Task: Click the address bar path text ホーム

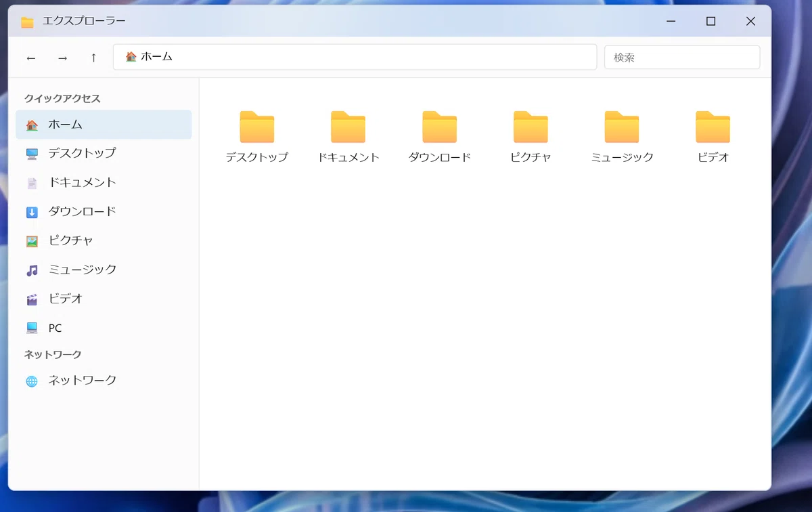Action: (x=157, y=57)
